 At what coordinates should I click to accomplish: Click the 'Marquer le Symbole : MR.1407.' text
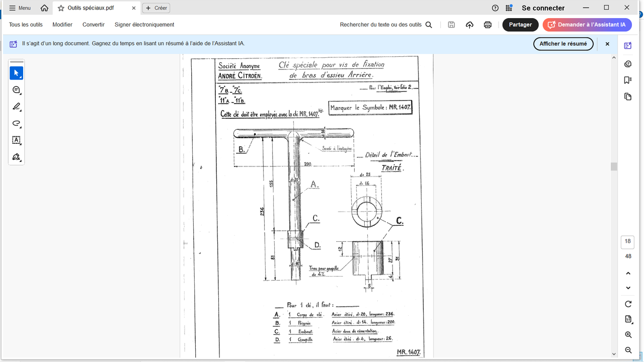[x=371, y=108]
